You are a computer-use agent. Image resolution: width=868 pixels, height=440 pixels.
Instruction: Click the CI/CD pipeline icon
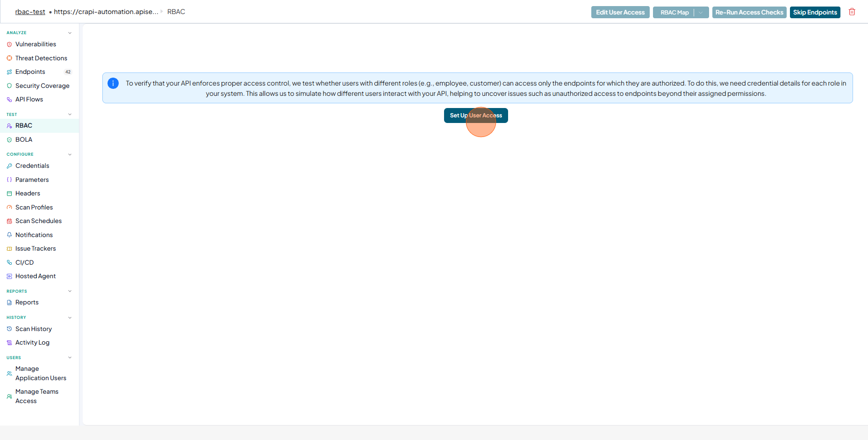click(x=9, y=262)
